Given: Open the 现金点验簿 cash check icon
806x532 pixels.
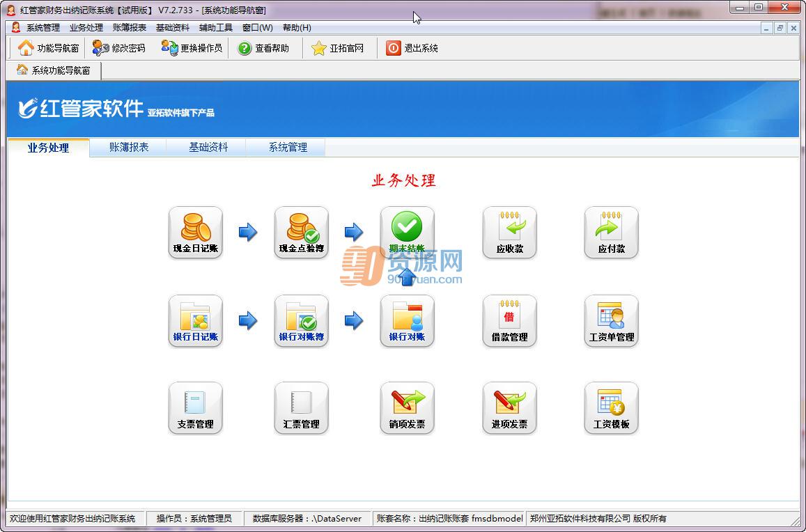Looking at the screenshot, I should point(301,233).
